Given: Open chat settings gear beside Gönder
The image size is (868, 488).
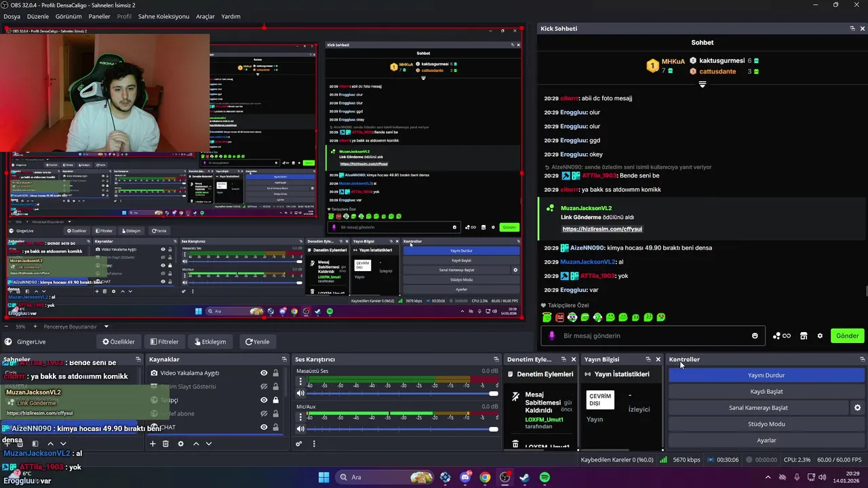Looking at the screenshot, I should tap(820, 335).
